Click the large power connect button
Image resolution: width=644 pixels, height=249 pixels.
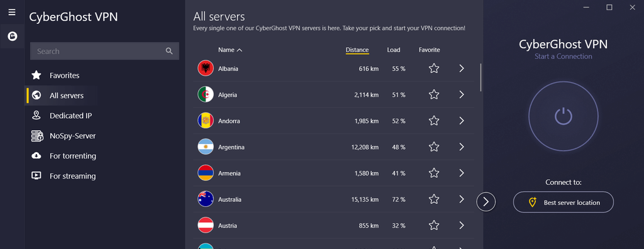coord(563,116)
